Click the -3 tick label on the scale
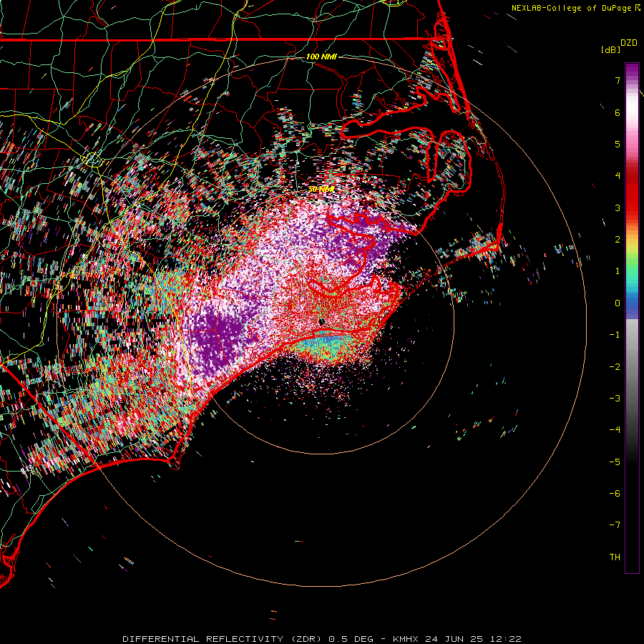This screenshot has width=644, height=644. tap(615, 399)
